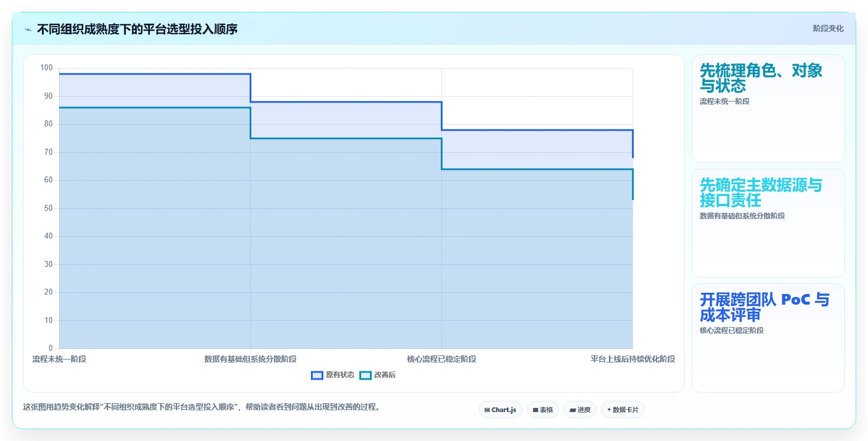868x441 pixels.
Task: Click the 改善后 legend color box
Action: (365, 375)
